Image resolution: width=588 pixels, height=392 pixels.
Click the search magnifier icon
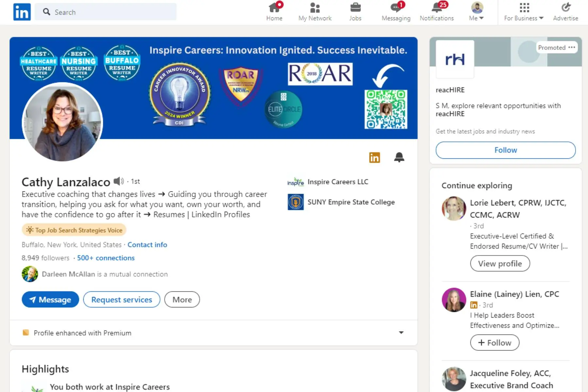pyautogui.click(x=47, y=12)
